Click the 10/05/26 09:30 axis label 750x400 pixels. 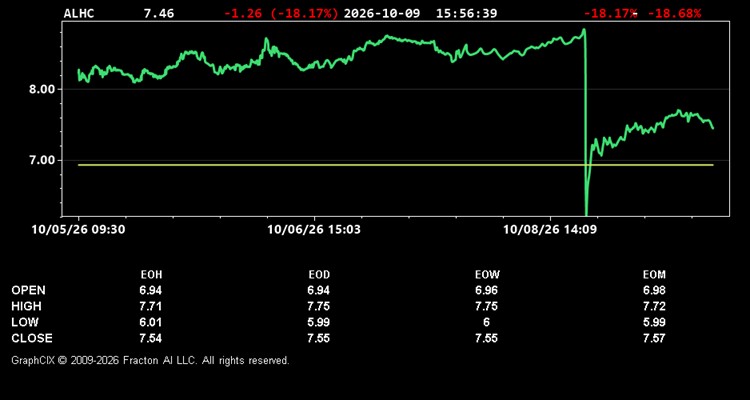[x=78, y=230]
